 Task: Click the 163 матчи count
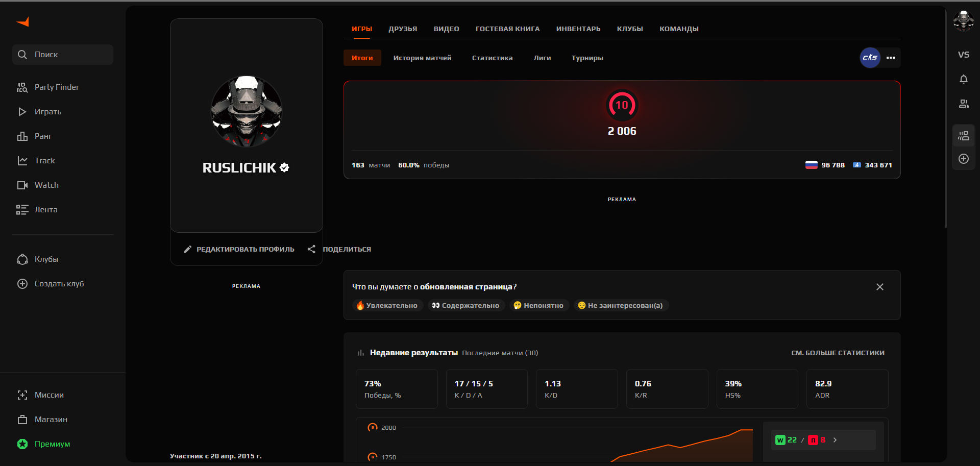pyautogui.click(x=371, y=165)
